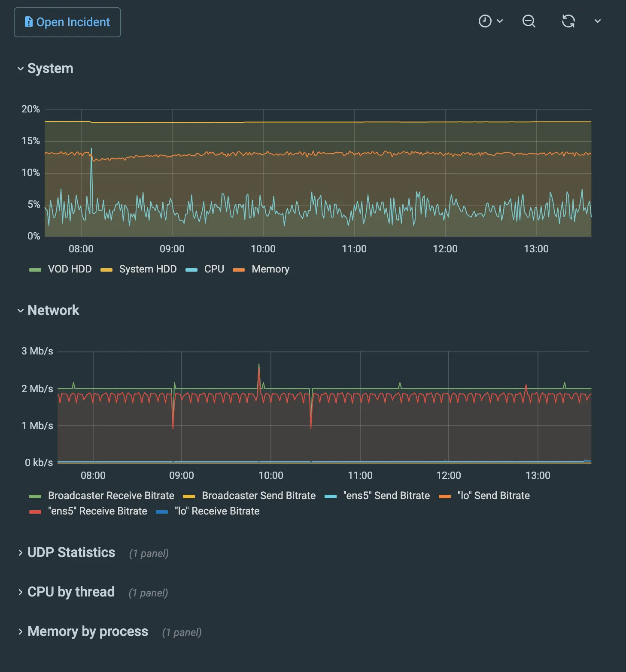Click the 3 Mb/s axis label in Network chart

coord(37,351)
